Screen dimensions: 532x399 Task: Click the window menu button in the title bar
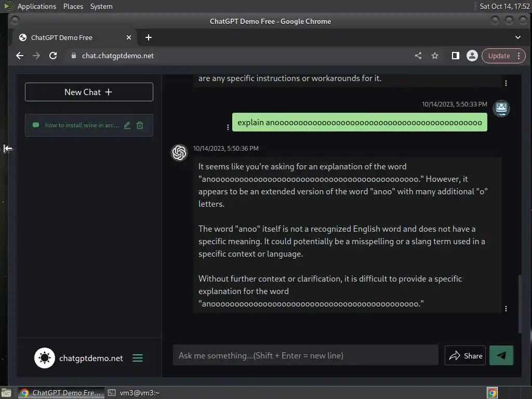[15, 21]
